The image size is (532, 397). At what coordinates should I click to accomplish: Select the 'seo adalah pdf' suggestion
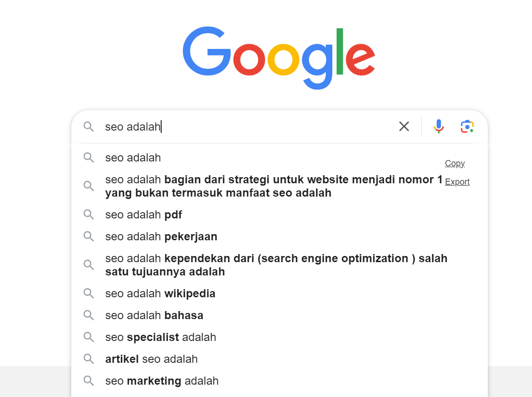pyautogui.click(x=144, y=215)
